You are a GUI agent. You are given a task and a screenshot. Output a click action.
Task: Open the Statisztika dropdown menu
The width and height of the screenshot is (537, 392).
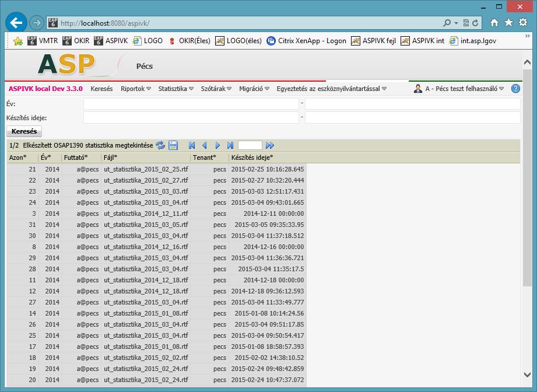pos(176,89)
